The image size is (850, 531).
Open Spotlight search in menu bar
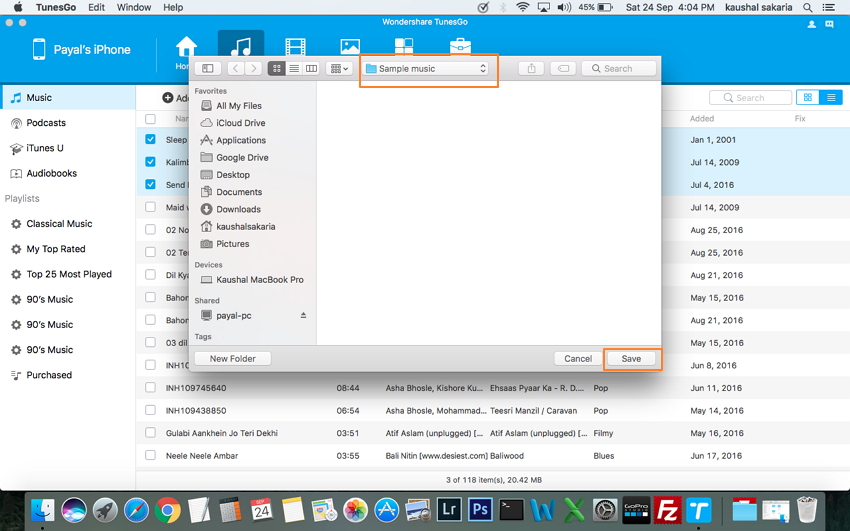click(808, 8)
